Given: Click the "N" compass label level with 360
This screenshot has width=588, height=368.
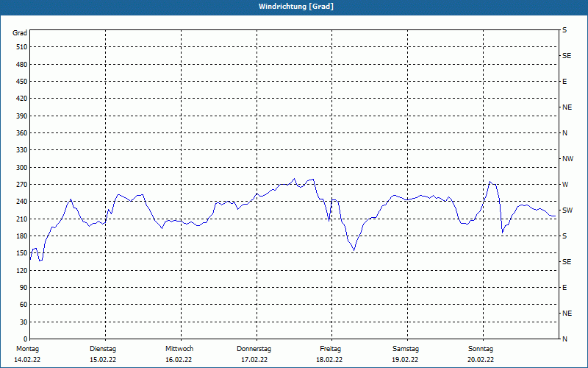Looking at the screenshot, I should (564, 133).
